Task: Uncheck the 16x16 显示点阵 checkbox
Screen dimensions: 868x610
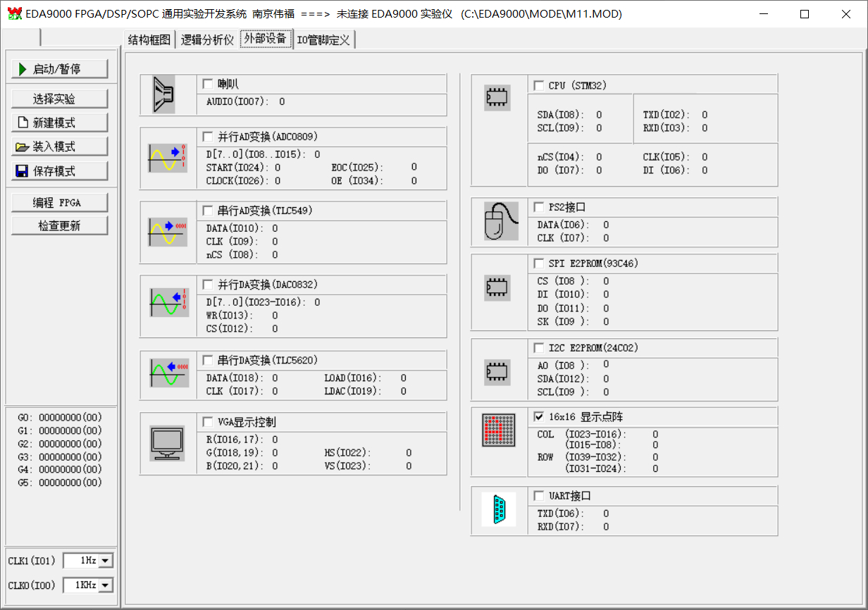Action: tap(539, 416)
